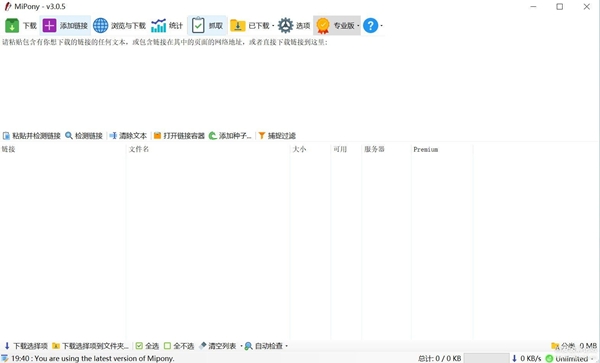
Task: Click the download speed arrow icon
Action: [514, 358]
